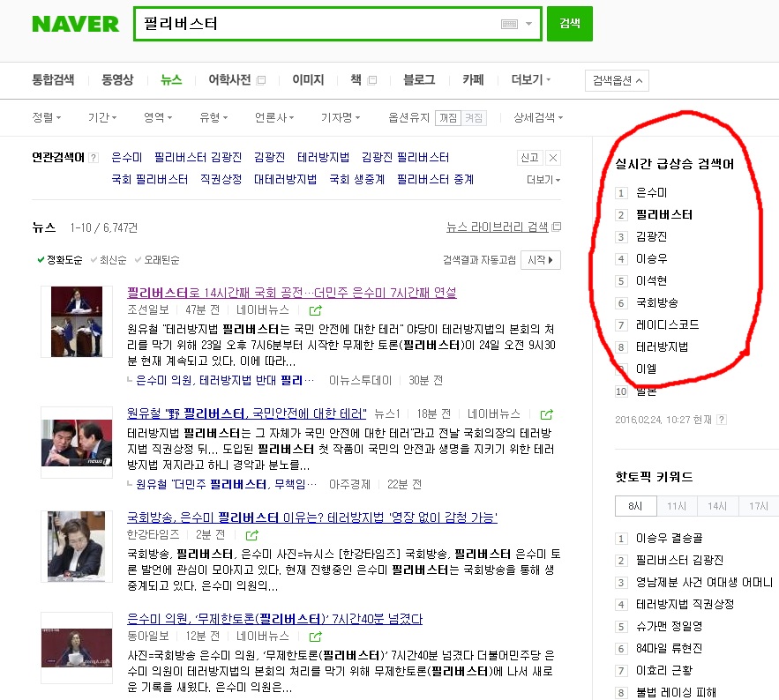779x700 pixels.
Task: Open the on-screen keyboard icon in the search box
Action: [509, 24]
